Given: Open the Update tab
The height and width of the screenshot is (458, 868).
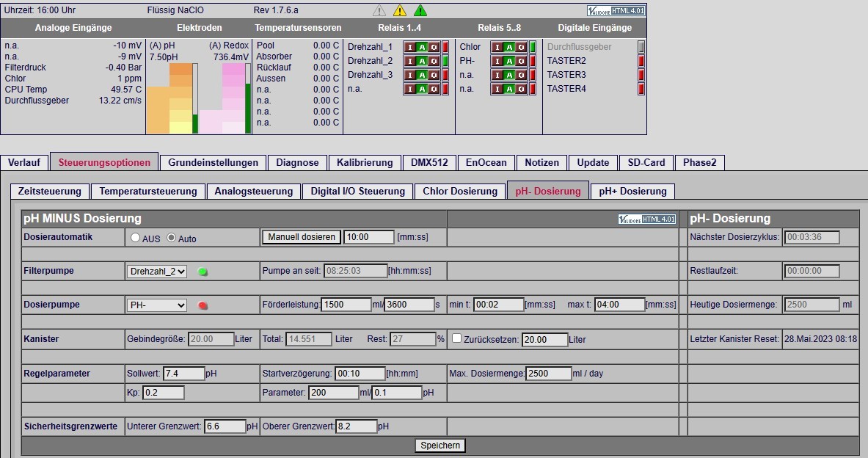Looking at the screenshot, I should pyautogui.click(x=593, y=162).
